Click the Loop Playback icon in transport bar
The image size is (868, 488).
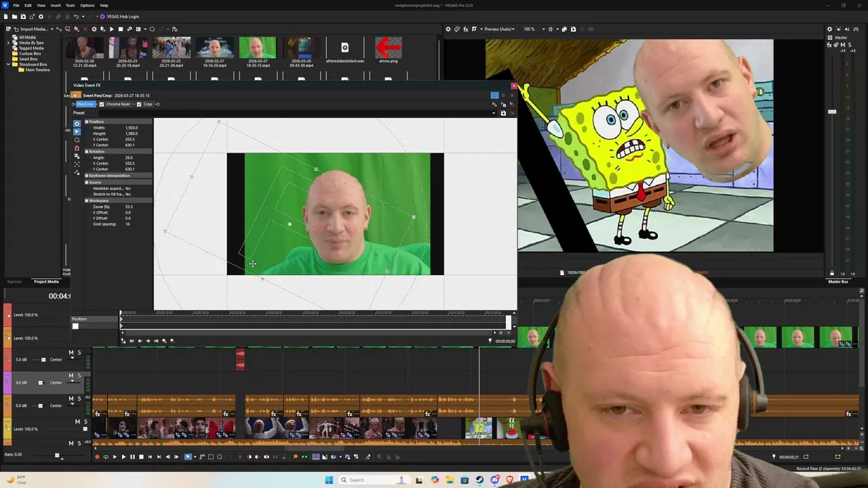105,457
